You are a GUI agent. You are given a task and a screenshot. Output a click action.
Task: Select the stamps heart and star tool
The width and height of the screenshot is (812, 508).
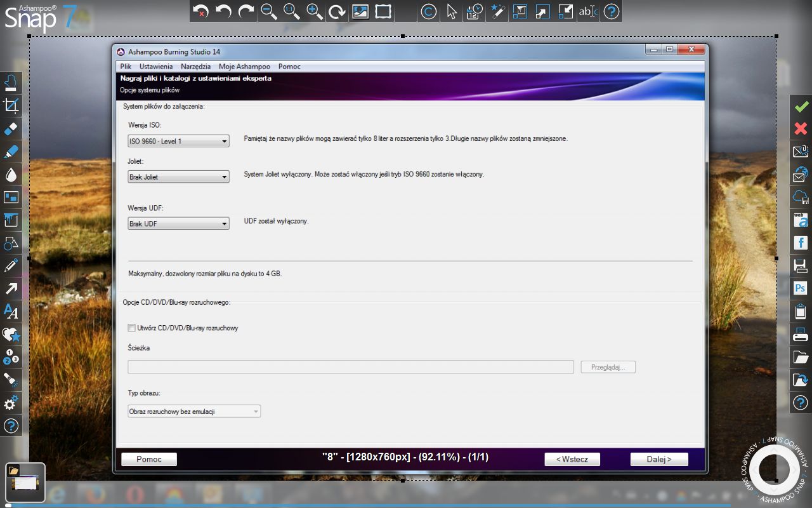(11, 334)
